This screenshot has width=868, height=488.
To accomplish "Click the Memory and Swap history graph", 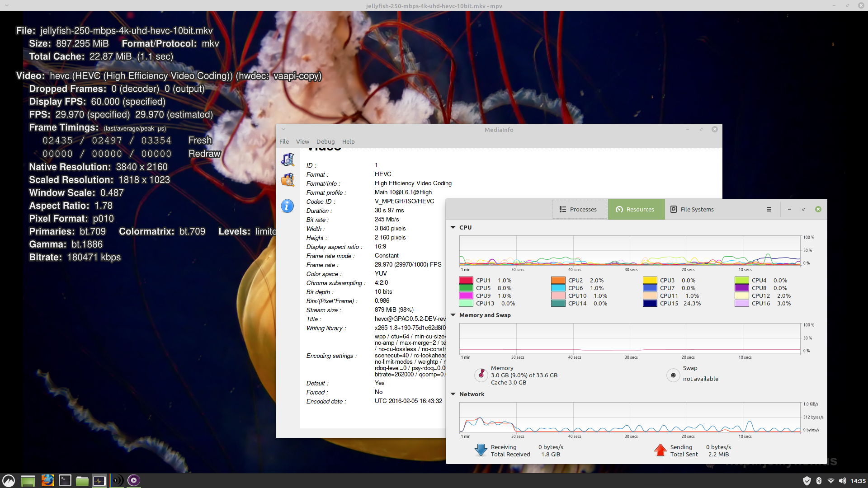I will click(630, 338).
